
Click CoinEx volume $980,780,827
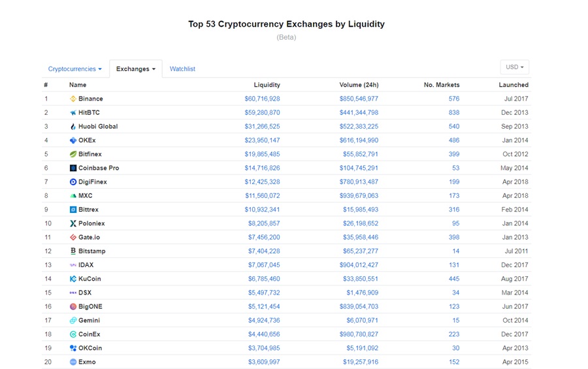click(359, 334)
